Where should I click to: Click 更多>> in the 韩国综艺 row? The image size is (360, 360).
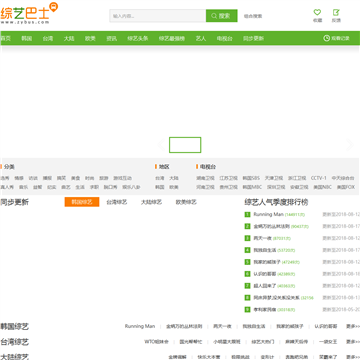click(x=353, y=326)
